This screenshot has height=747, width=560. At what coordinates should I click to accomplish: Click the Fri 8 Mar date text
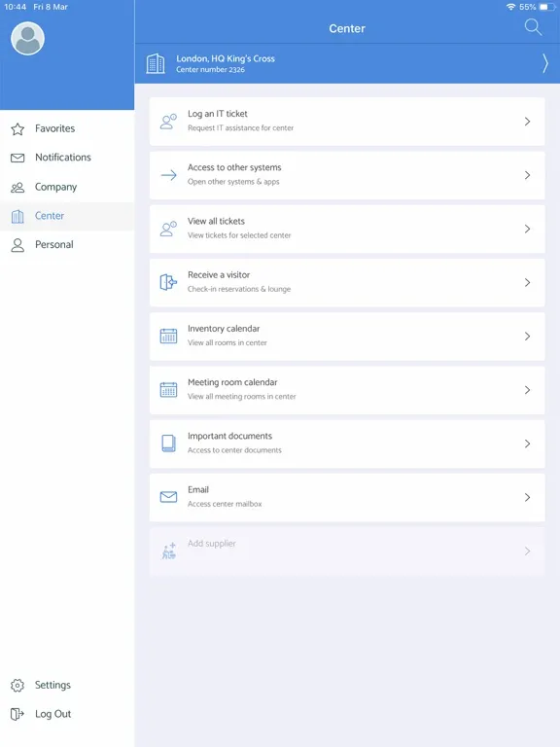pos(51,7)
